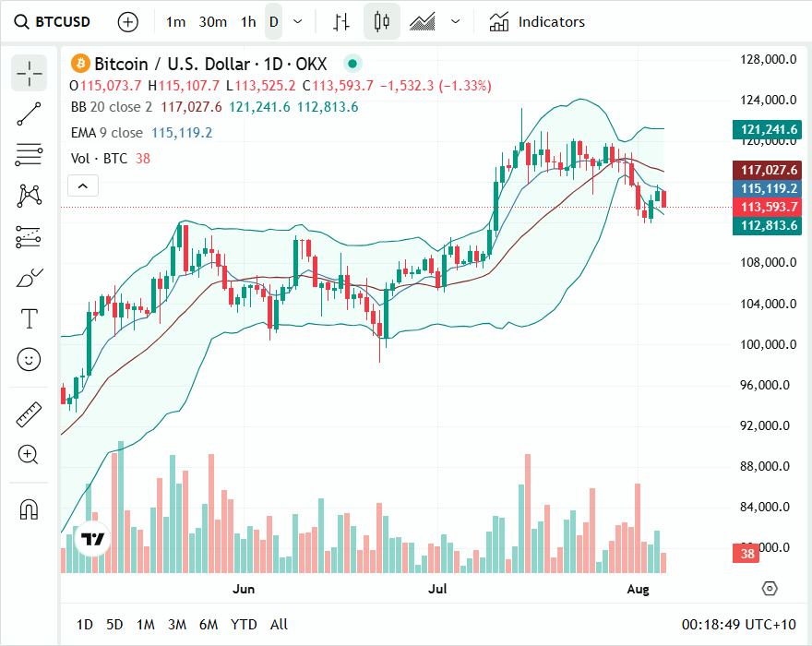Image resolution: width=812 pixels, height=646 pixels.
Task: Select the 3M date range
Action: pos(177,625)
